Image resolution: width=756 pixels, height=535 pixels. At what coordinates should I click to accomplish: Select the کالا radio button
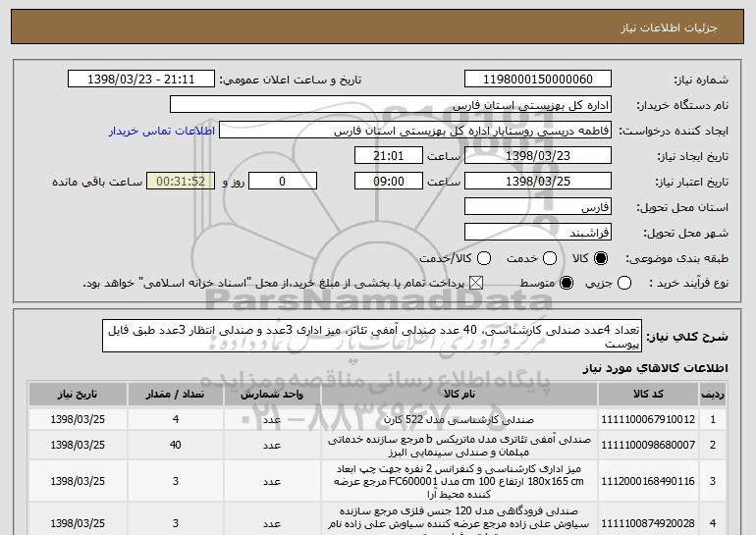601,258
